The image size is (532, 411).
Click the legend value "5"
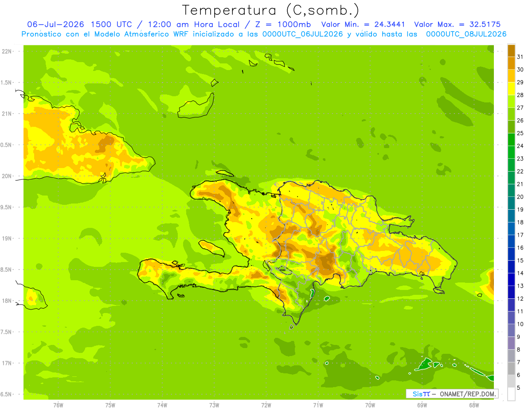(x=518, y=388)
